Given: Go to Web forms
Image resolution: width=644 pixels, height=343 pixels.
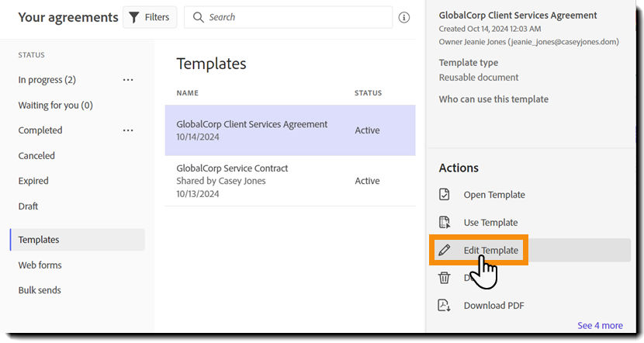Looking at the screenshot, I should (x=40, y=265).
